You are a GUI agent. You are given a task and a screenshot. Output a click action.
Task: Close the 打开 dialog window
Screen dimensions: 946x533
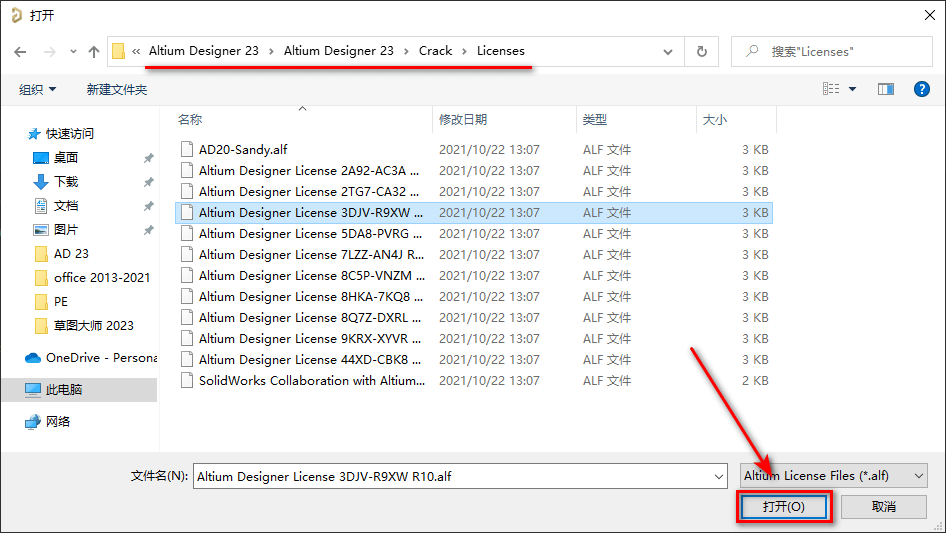pyautogui.click(x=930, y=15)
